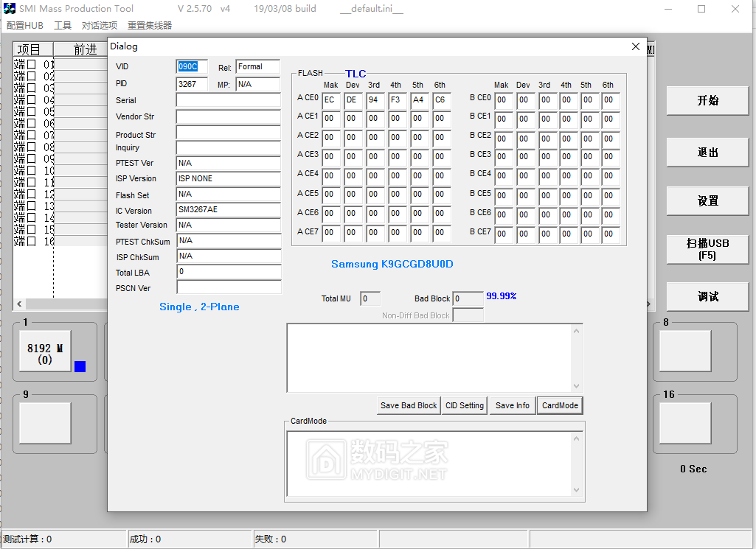756x549 pixels.
Task: Open the 工具 menu
Action: point(62,26)
